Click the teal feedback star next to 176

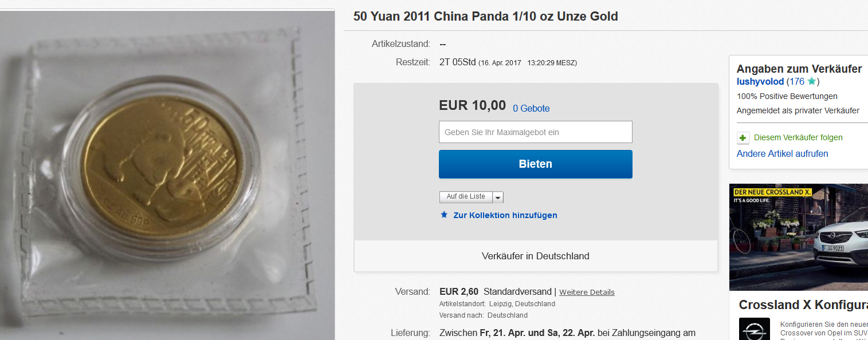tap(811, 82)
